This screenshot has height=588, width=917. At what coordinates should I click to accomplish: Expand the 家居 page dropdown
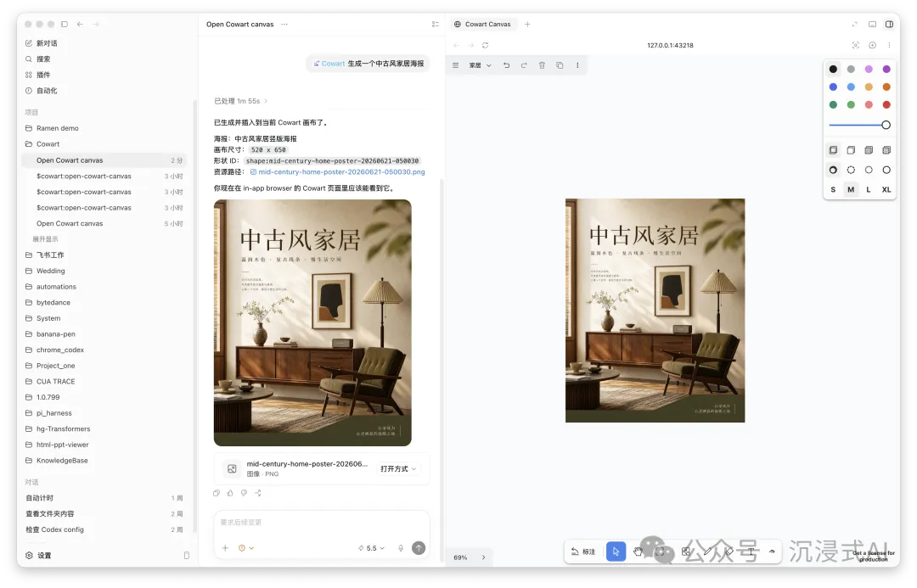480,65
